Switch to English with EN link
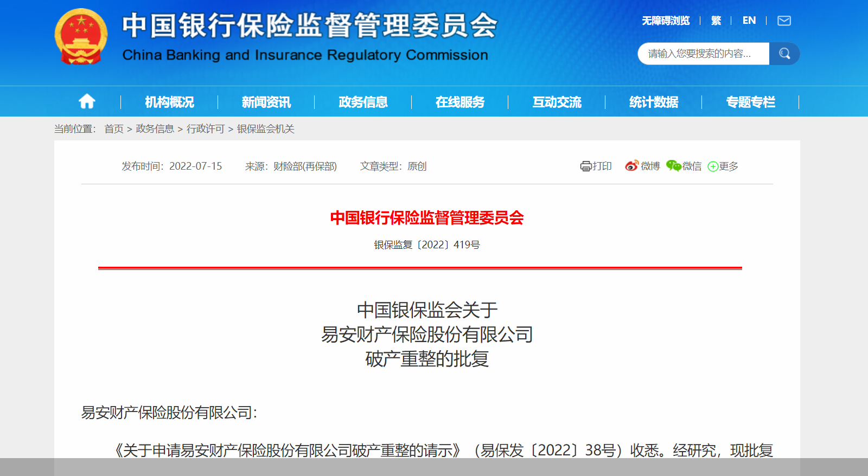868x476 pixels. pyautogui.click(x=749, y=21)
